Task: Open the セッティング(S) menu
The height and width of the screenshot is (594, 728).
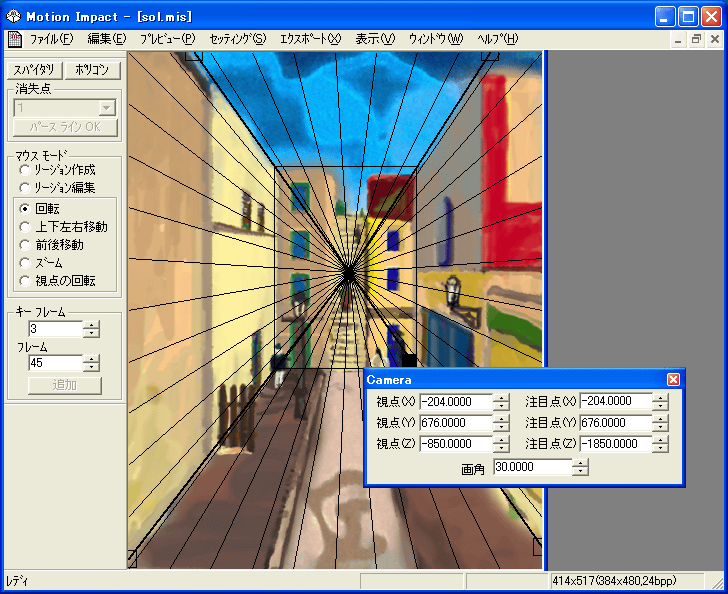Action: 238,39
